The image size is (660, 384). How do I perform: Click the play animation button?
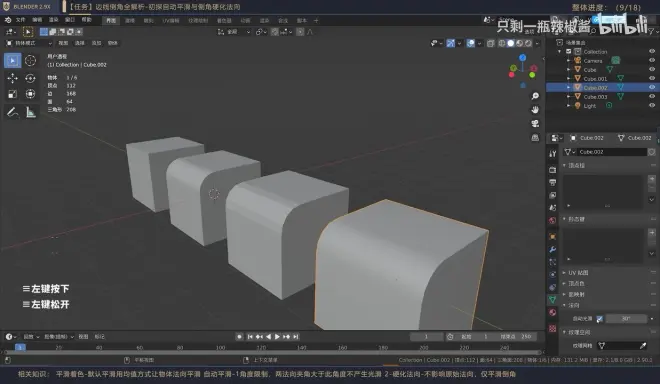click(x=277, y=336)
